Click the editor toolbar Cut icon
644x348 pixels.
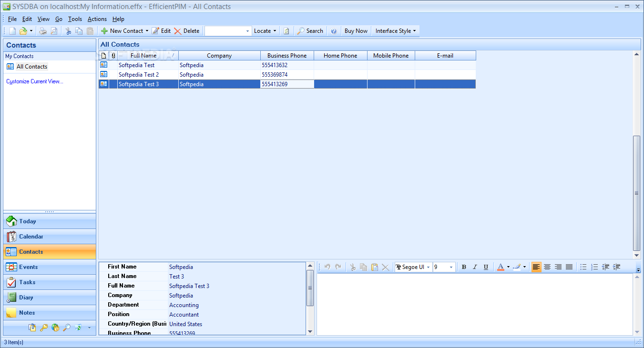[x=353, y=267]
